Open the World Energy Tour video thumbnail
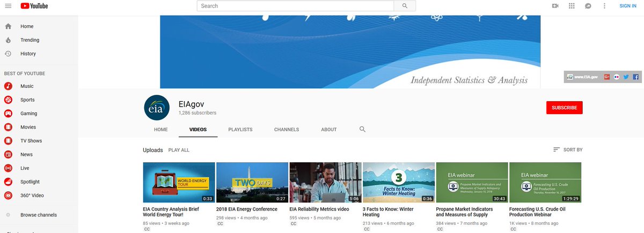Screen dimensions: 644x233 click(x=179, y=182)
